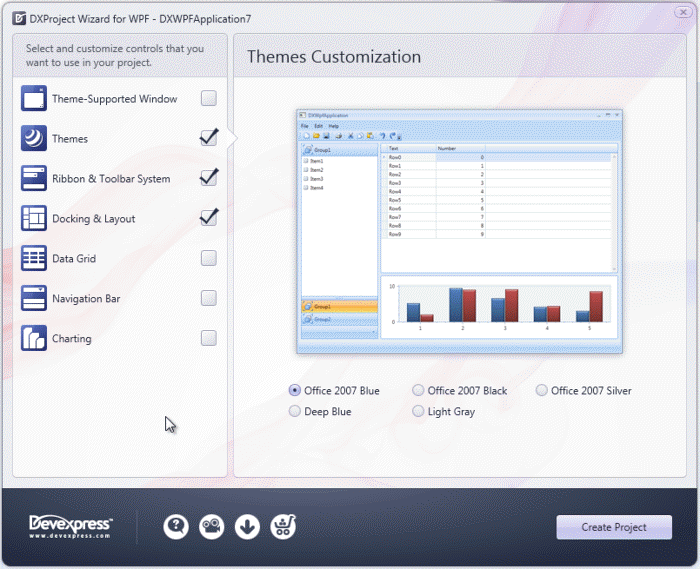Click the Theme-Supported Window icon
The width and height of the screenshot is (700, 569).
pos(33,98)
